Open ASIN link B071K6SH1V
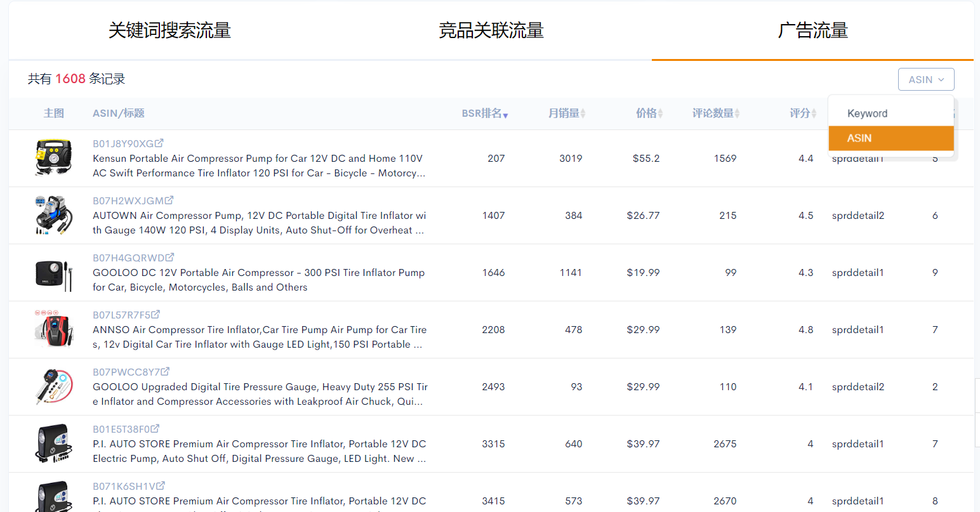980x512 pixels. coord(124,486)
